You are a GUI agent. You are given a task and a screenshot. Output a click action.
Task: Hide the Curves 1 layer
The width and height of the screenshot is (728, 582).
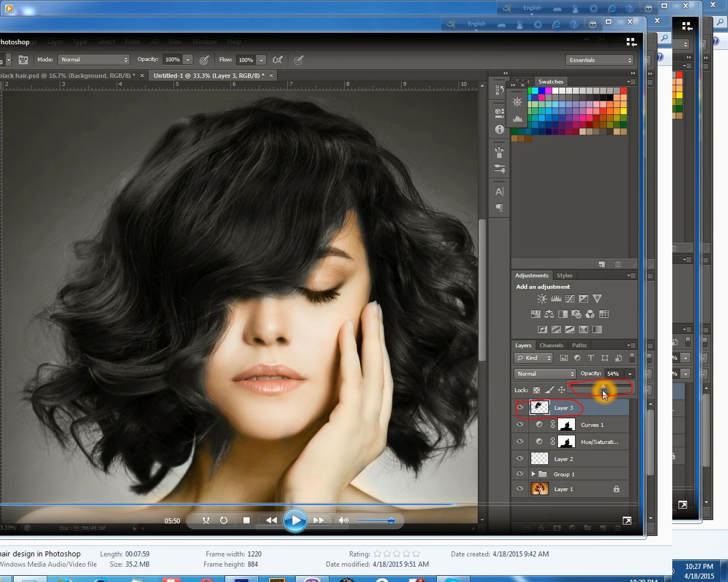coord(519,425)
